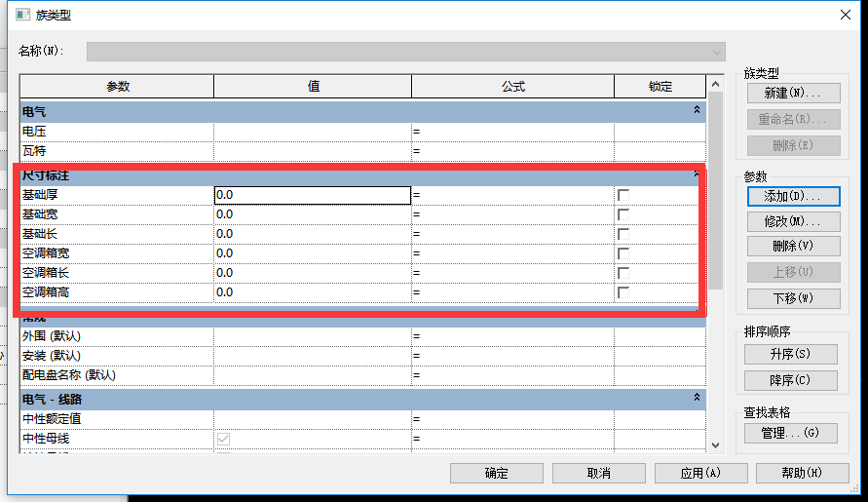The width and height of the screenshot is (868, 502).
Task: Select the 外围 (默认) parameter
Action: (x=52, y=336)
